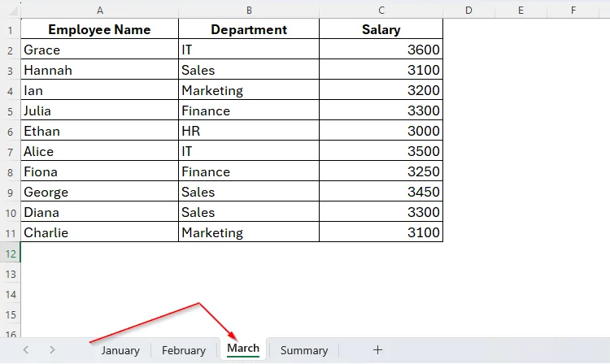Select the cell containing Grace
The image size is (610, 364).
99,50
